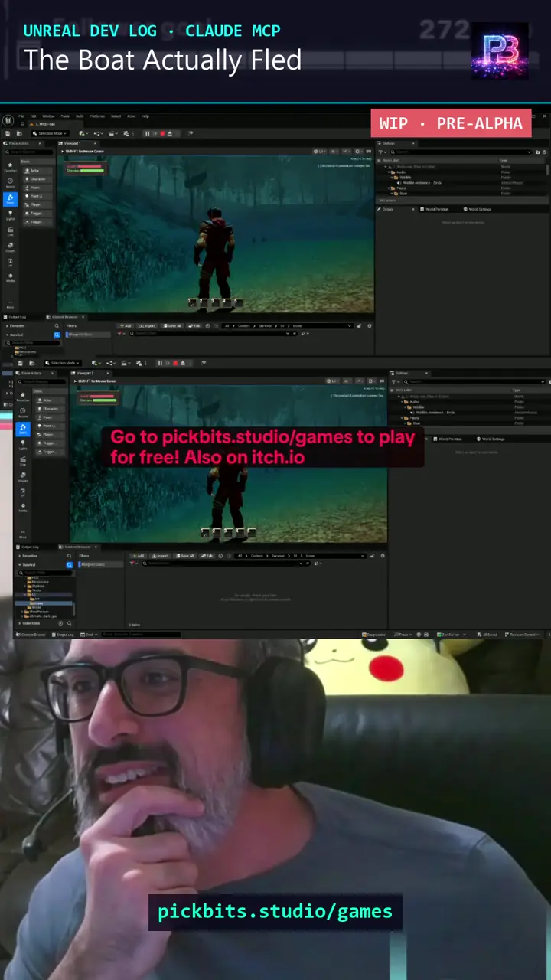The image size is (551, 980).
Task: Open Selection Mode dropdown in lower editor
Action: pos(62,363)
